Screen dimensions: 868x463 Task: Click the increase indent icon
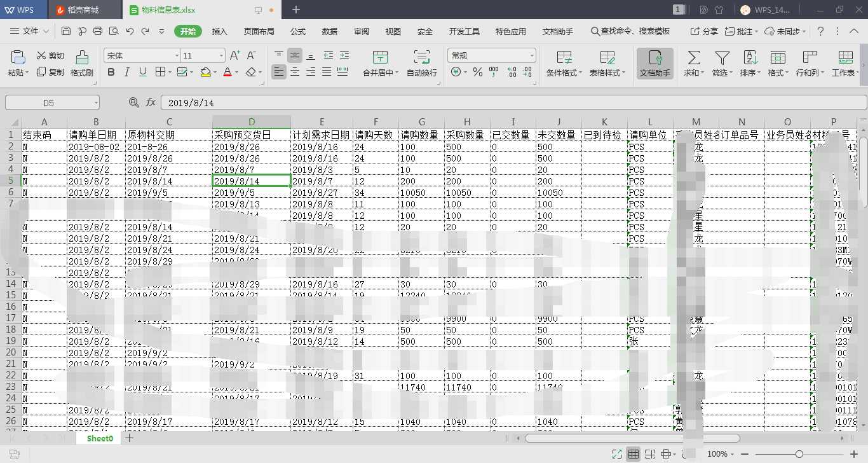tap(344, 56)
